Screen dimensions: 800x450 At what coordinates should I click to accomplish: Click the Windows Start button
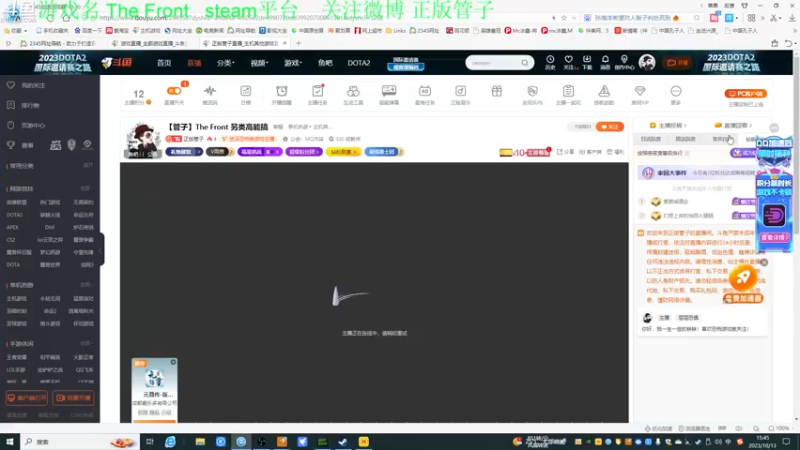10,442
